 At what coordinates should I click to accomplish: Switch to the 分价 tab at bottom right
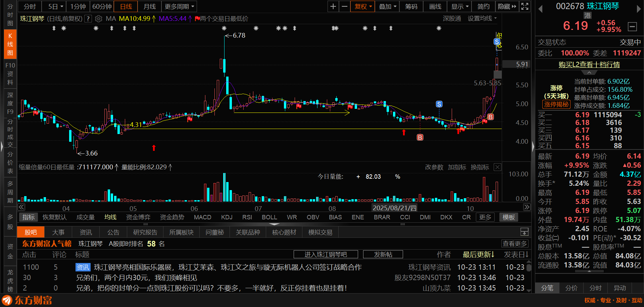tap(571, 288)
